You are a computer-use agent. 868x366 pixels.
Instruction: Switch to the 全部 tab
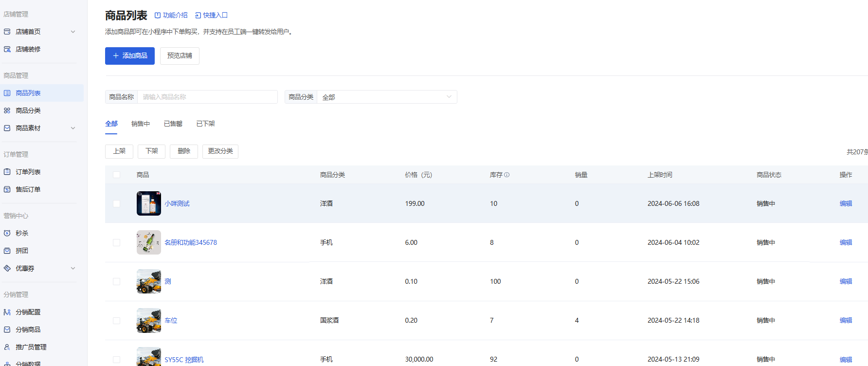pos(111,124)
